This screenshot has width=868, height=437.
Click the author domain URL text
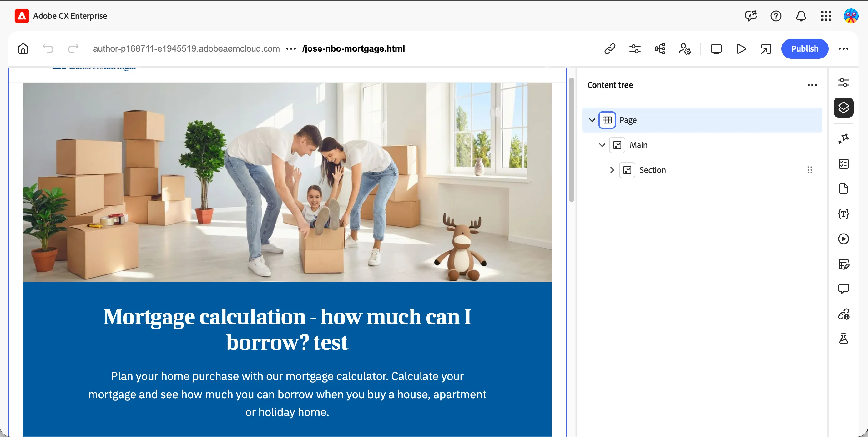click(186, 48)
